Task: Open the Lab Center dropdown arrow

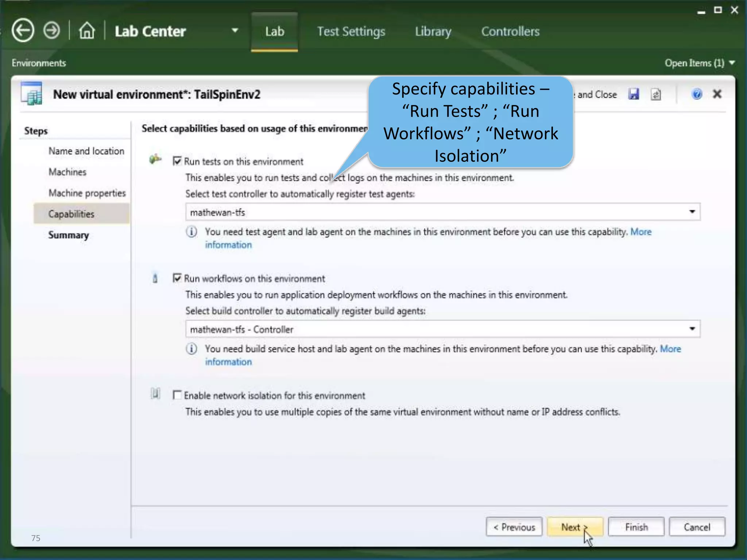Action: [235, 31]
